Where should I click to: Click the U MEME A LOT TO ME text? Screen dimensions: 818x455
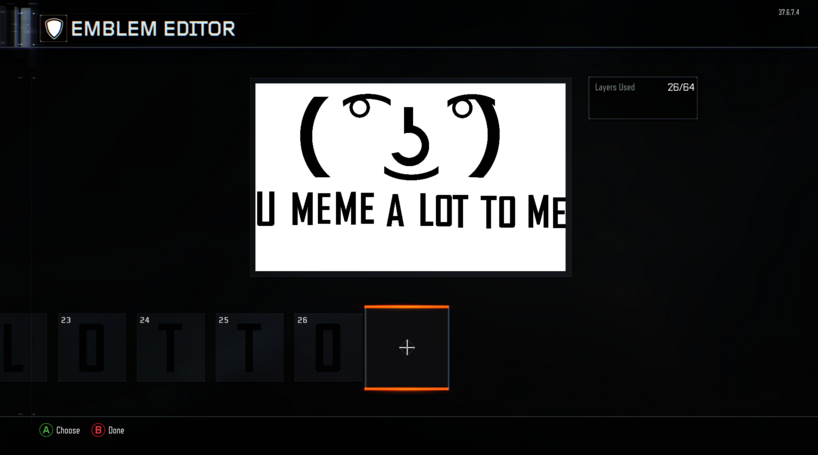click(411, 211)
